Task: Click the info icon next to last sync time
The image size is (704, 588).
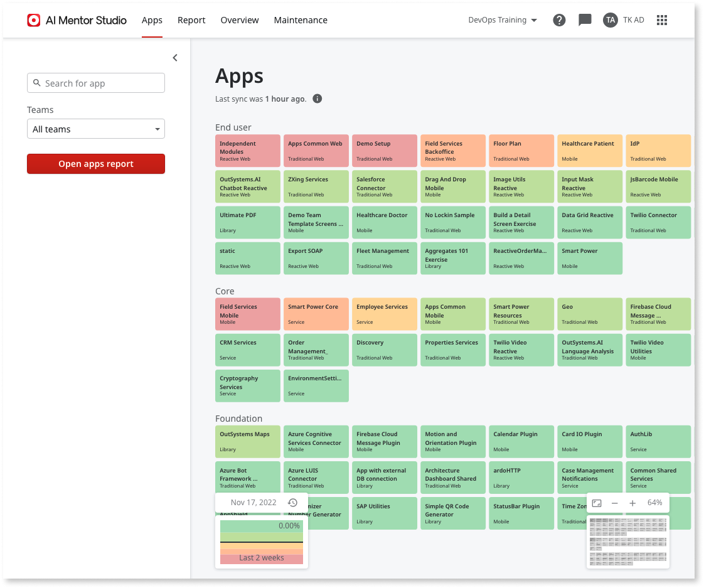Action: click(317, 99)
